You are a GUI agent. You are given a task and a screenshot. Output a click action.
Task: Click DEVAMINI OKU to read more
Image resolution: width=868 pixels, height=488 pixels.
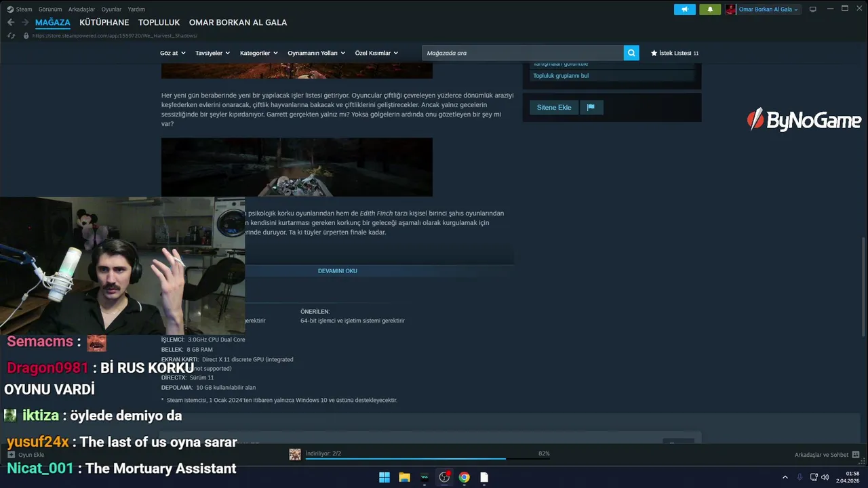coord(338,271)
